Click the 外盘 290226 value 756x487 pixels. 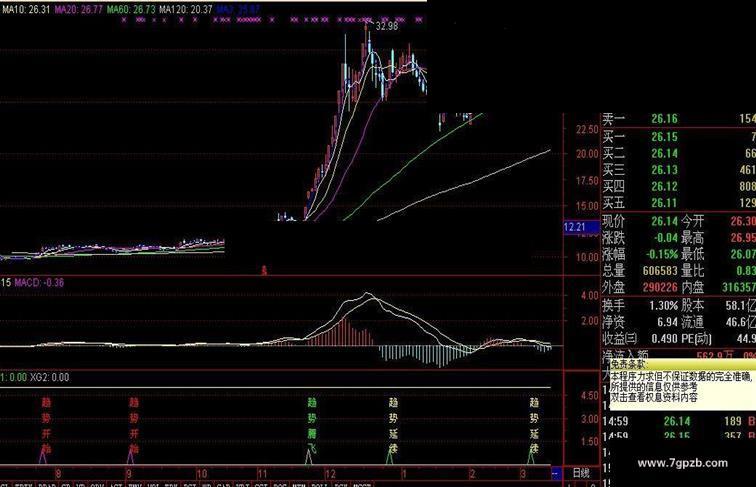(660, 287)
